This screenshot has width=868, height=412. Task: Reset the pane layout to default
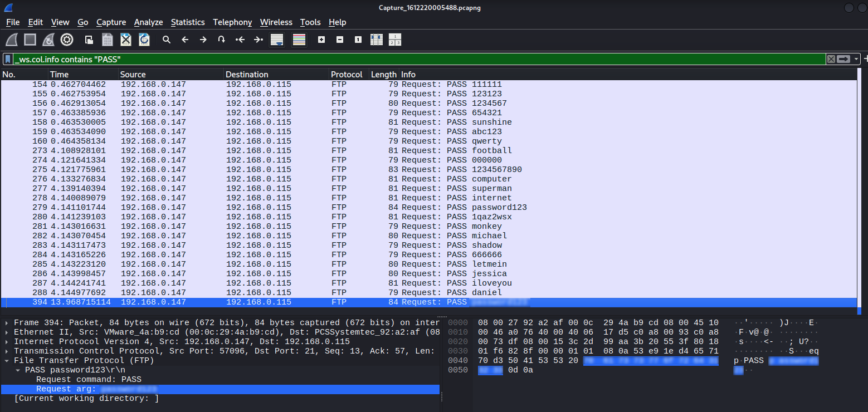coord(395,40)
